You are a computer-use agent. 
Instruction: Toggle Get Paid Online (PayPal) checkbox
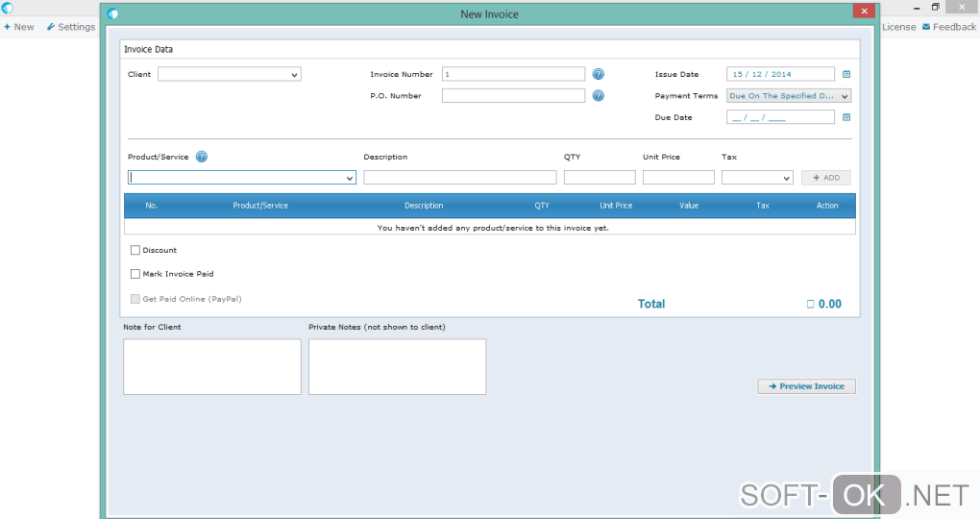pos(135,299)
